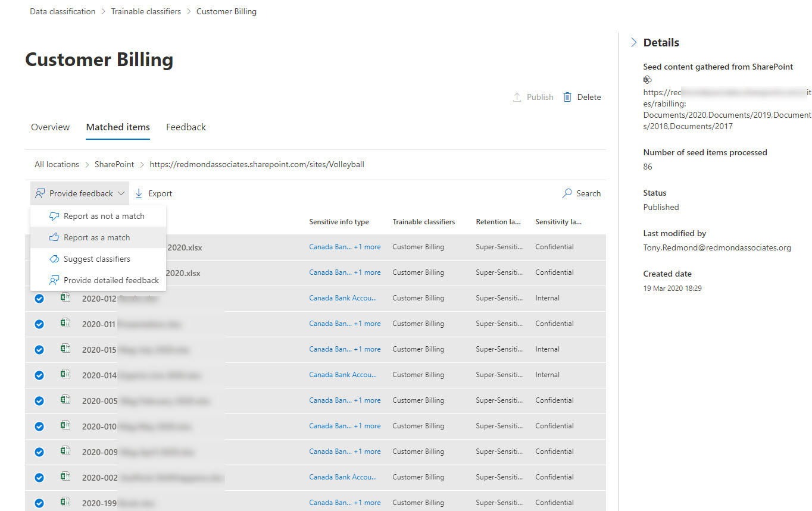
Task: Switch to the Feedback tab
Action: tap(186, 127)
